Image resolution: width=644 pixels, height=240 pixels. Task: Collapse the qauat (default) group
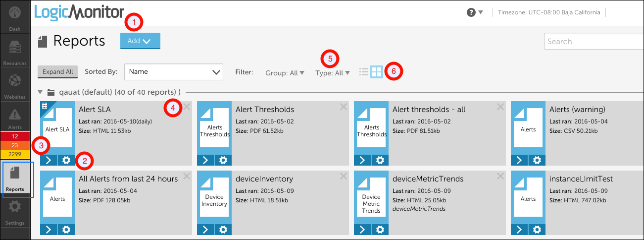[x=40, y=92]
